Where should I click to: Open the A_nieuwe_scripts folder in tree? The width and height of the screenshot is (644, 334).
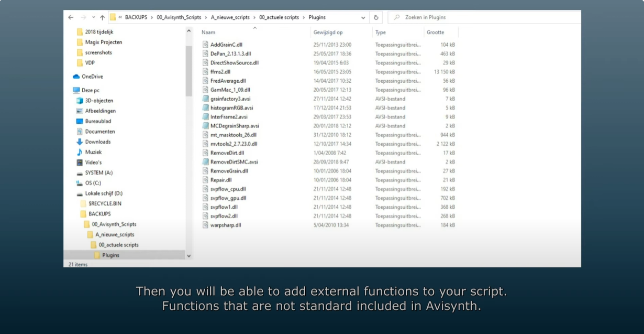coord(114,235)
